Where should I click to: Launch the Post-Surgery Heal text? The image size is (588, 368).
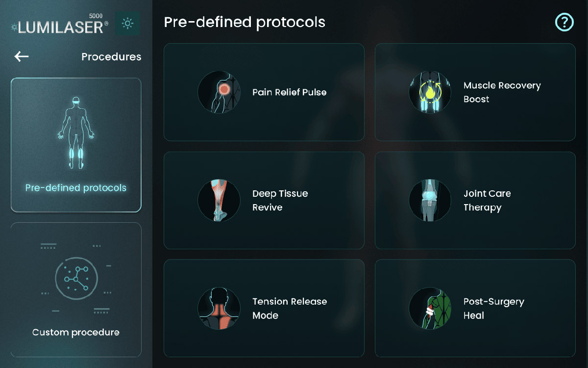tap(493, 308)
